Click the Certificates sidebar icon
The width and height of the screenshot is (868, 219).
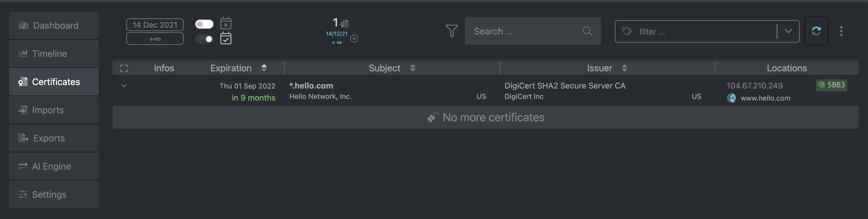click(x=23, y=82)
